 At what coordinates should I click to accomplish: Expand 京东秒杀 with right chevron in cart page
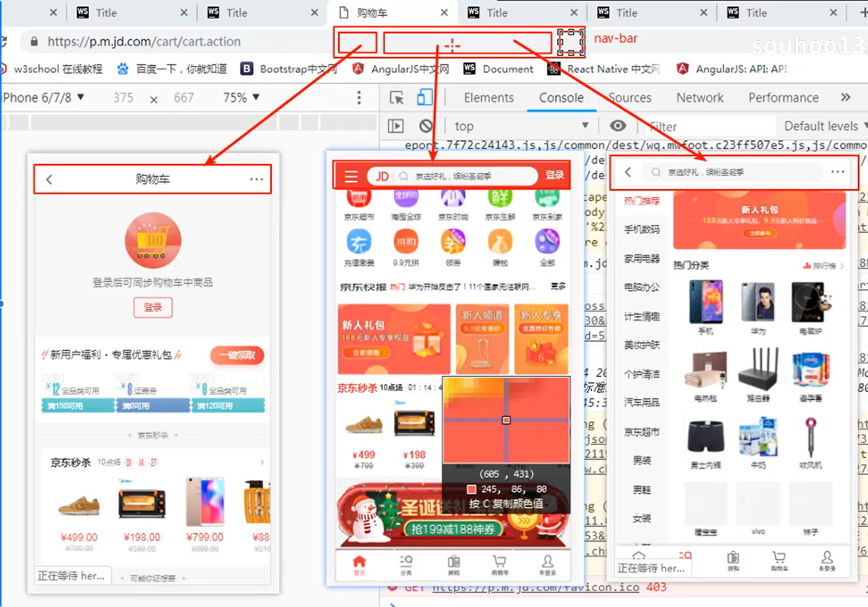[x=262, y=462]
